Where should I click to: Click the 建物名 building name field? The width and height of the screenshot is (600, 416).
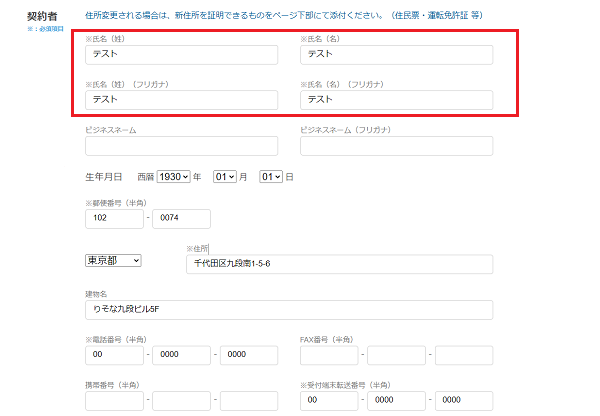(x=289, y=310)
